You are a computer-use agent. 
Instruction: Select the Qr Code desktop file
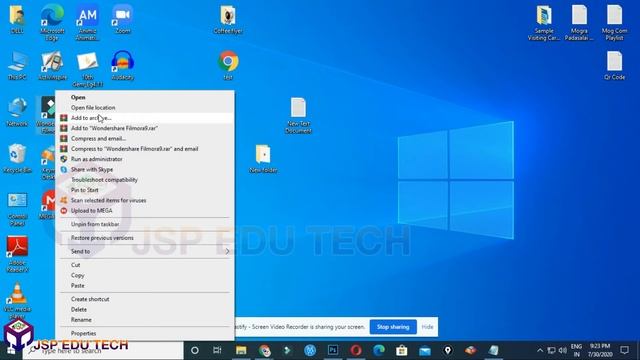(614, 66)
